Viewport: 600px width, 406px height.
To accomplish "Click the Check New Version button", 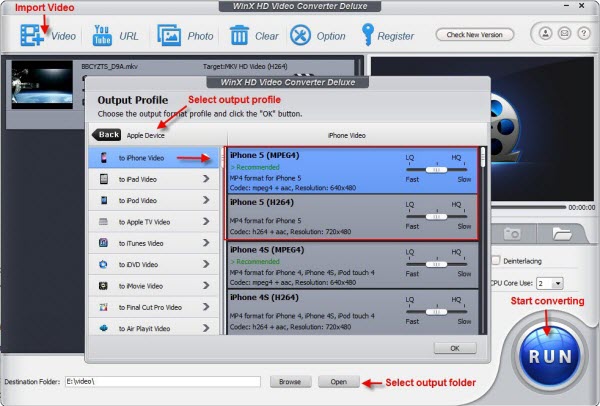I will point(474,35).
